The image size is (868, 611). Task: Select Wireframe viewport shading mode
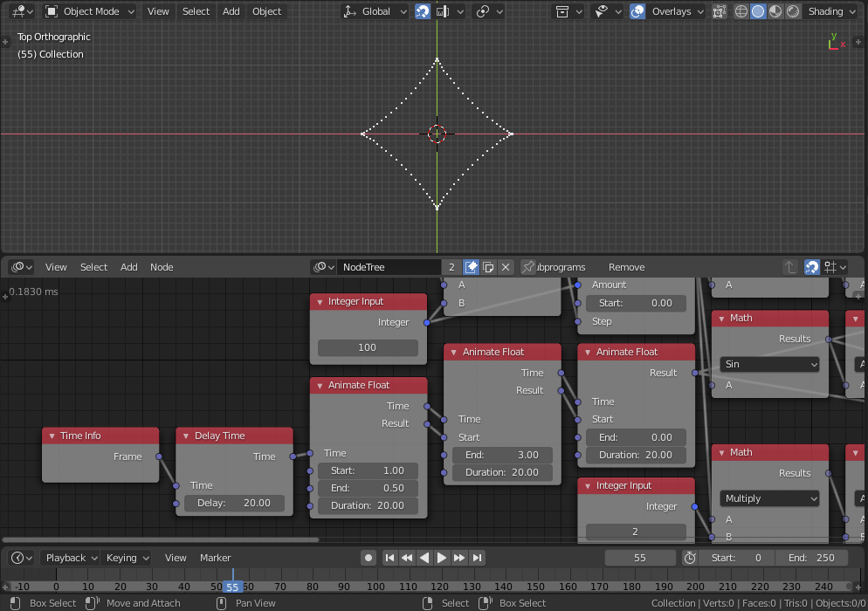741,11
